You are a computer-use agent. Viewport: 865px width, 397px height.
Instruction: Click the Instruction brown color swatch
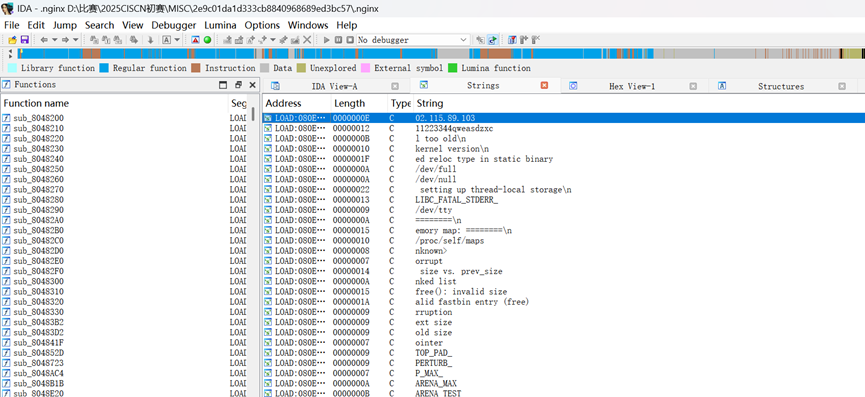196,68
